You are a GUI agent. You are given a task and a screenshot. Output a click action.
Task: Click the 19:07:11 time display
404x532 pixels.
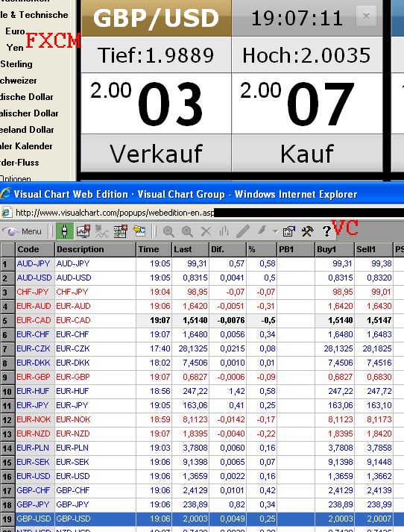click(297, 18)
